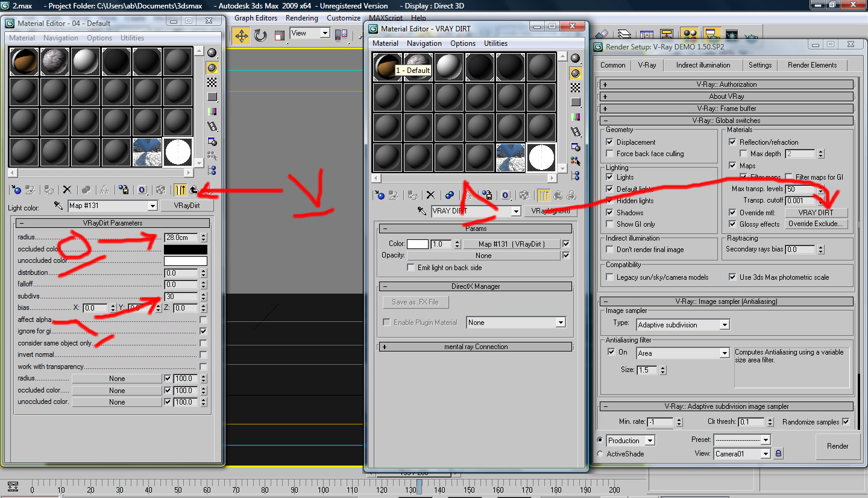Click Opacity None map button
The width and height of the screenshot is (868, 498).
pyautogui.click(x=483, y=256)
